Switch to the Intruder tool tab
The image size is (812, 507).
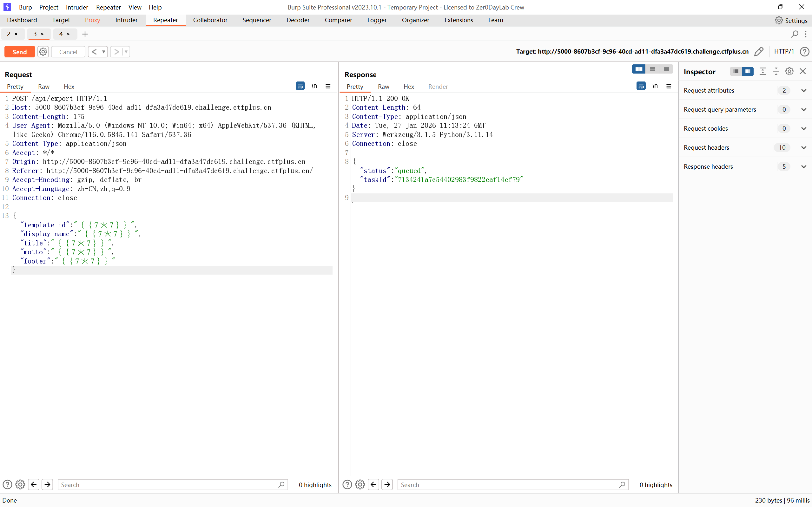pos(126,20)
